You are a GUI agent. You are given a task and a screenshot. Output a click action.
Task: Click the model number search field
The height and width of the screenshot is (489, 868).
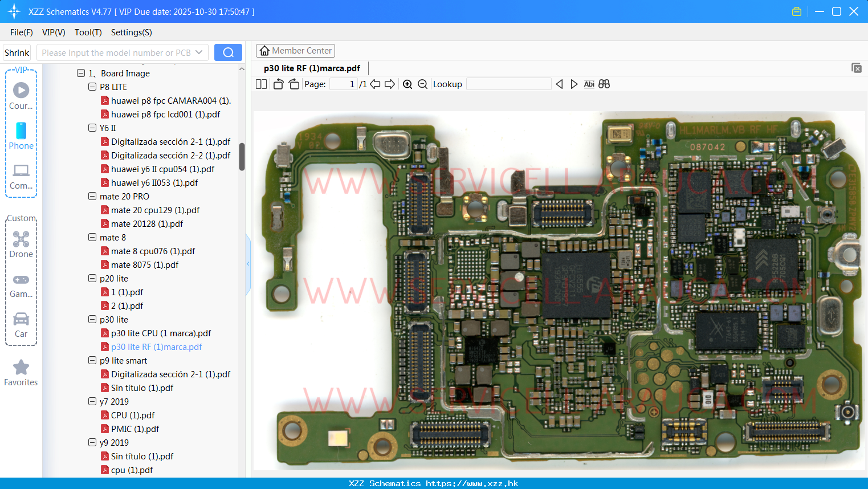coord(116,52)
